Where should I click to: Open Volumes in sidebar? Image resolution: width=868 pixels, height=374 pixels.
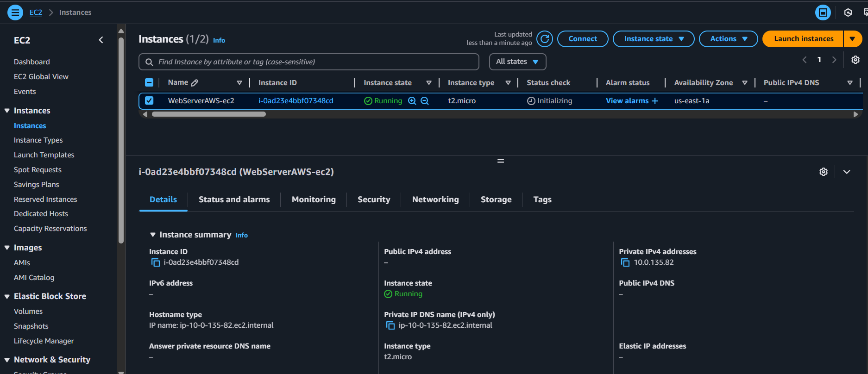[28, 312]
